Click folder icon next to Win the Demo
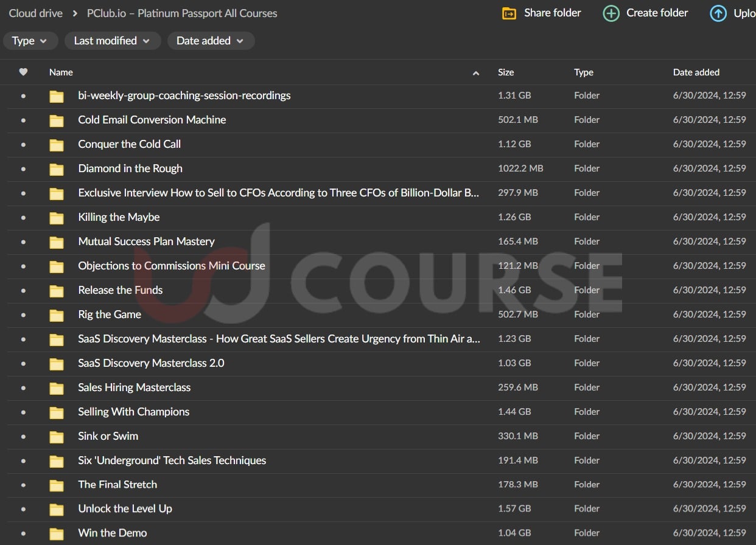756x545 pixels. coord(57,533)
